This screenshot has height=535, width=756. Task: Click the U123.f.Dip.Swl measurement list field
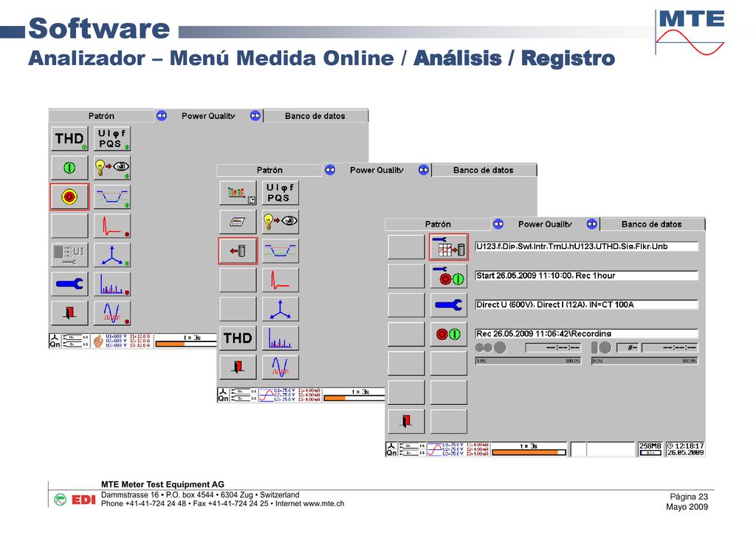(x=587, y=247)
